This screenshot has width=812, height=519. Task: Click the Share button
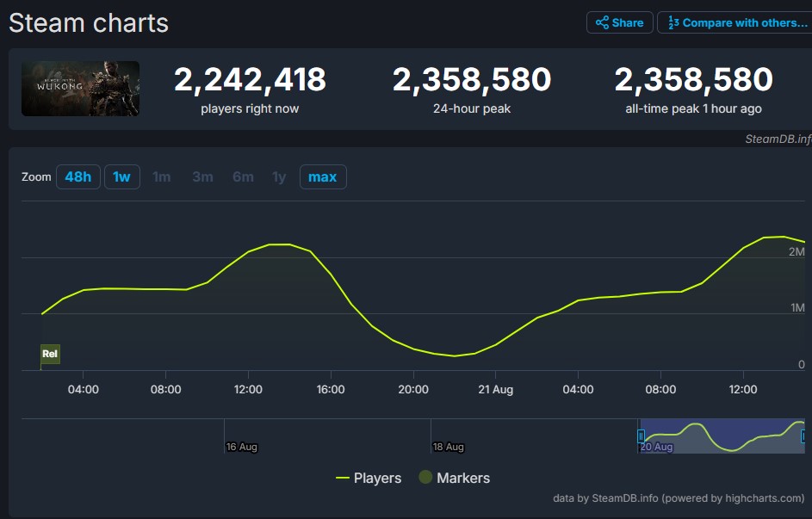point(619,23)
